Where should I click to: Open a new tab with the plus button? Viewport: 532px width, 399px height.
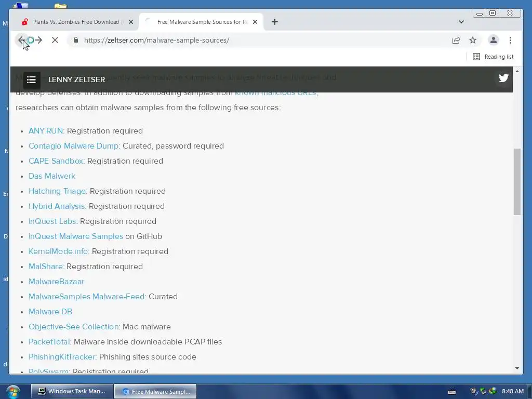coord(275,22)
